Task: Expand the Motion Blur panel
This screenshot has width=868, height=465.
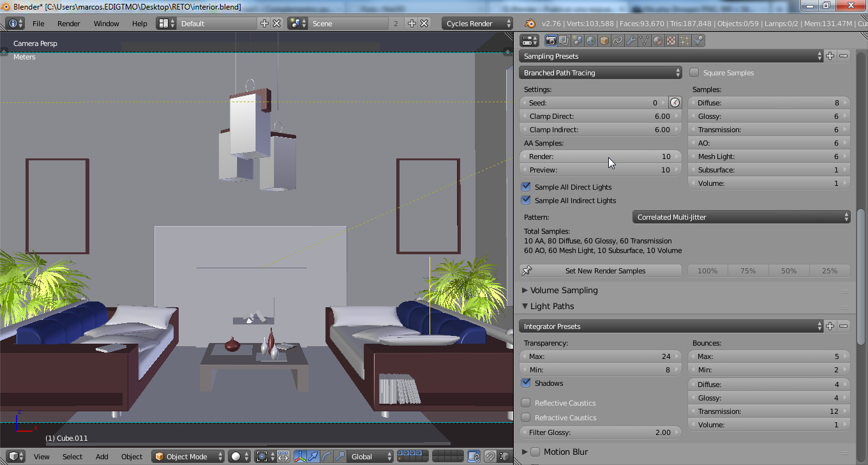Action: tap(525, 452)
